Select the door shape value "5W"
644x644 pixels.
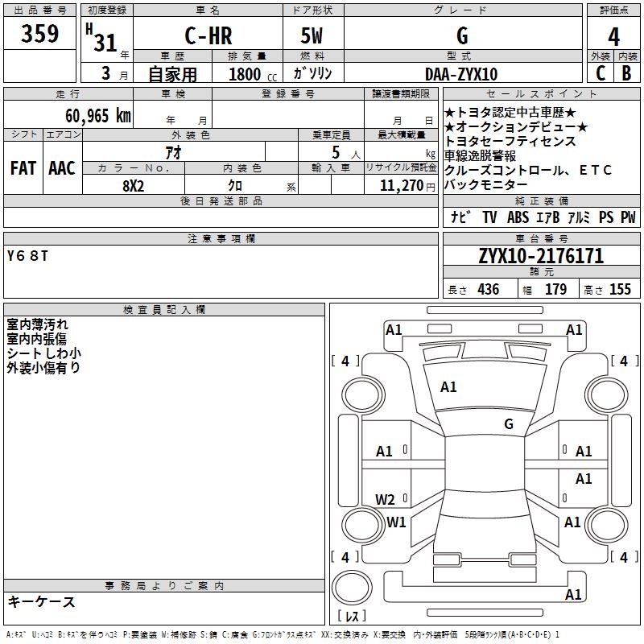coord(312,35)
